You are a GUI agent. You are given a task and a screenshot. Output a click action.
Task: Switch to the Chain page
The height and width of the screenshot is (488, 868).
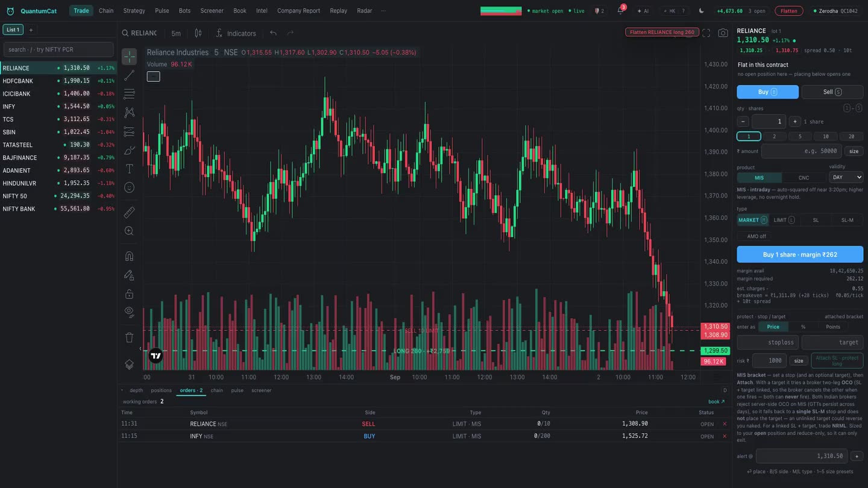coord(106,11)
